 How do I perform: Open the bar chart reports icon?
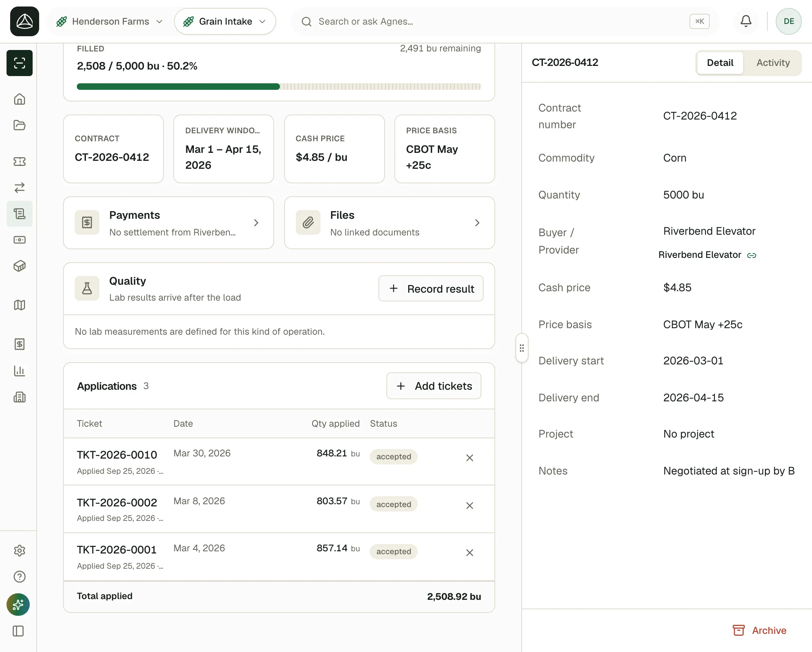tap(20, 371)
